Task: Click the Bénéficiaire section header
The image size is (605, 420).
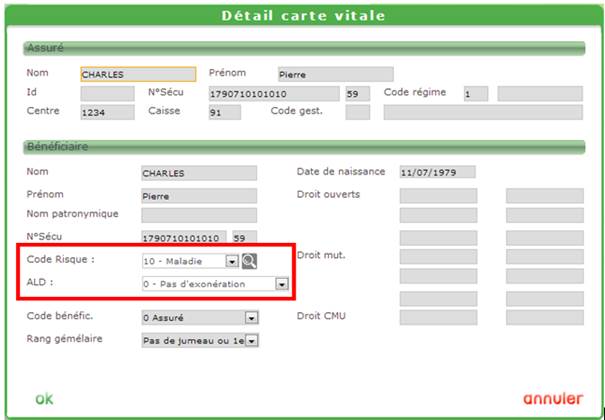Action: 304,147
